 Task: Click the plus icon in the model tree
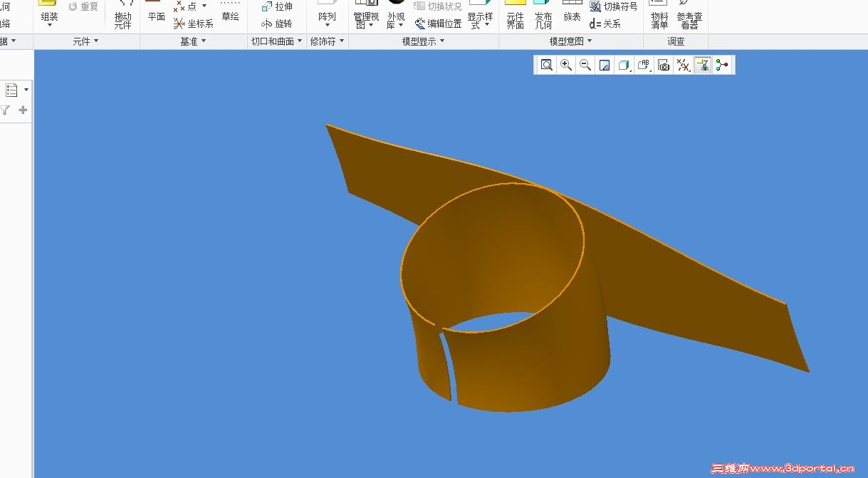[x=23, y=110]
